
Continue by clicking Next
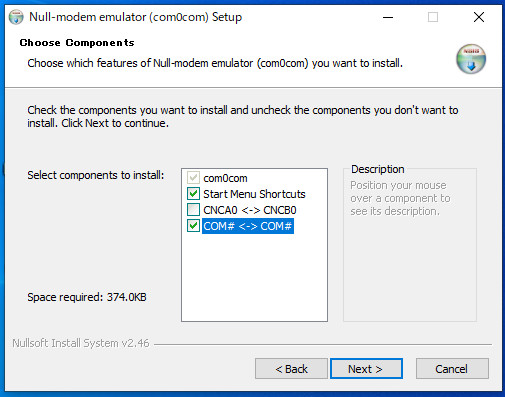pos(366,369)
